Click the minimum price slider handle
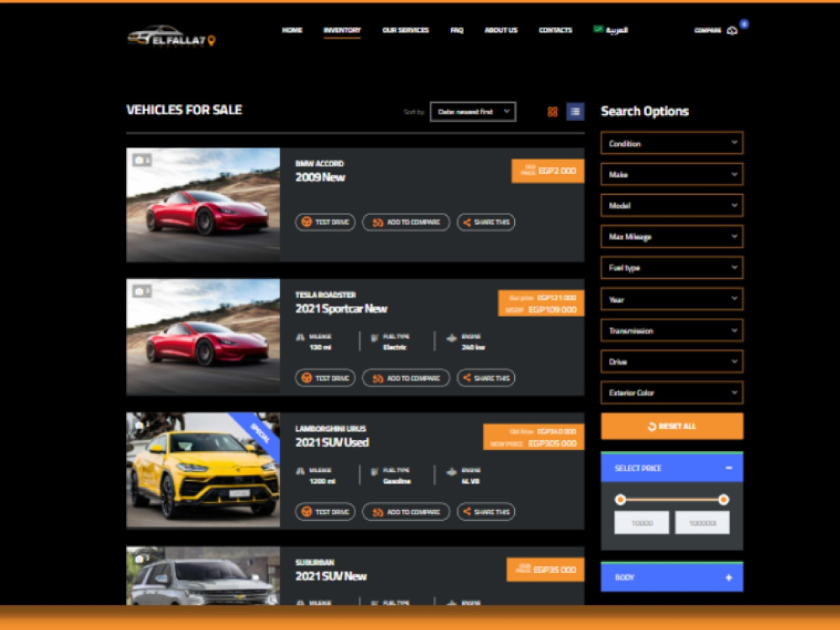 [621, 500]
